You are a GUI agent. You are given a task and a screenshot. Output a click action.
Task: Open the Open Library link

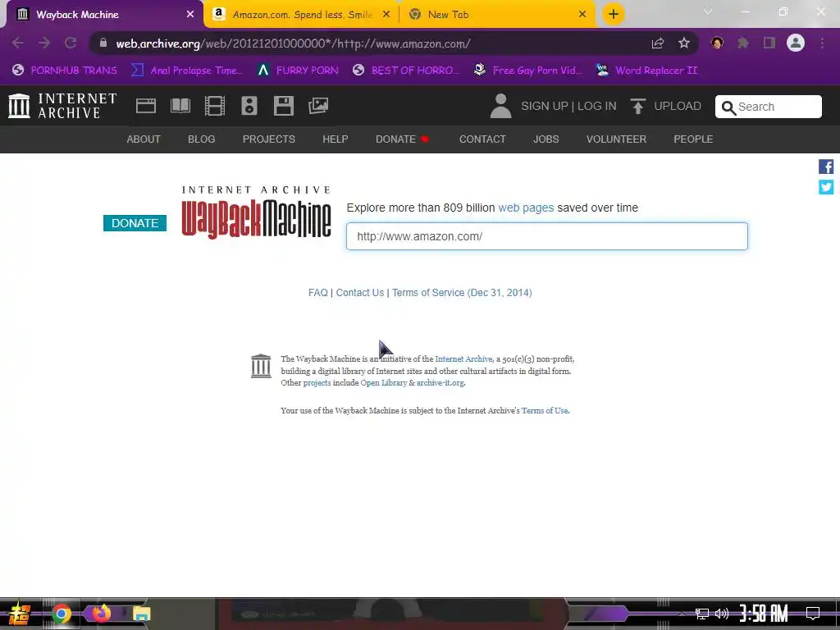pyautogui.click(x=384, y=383)
